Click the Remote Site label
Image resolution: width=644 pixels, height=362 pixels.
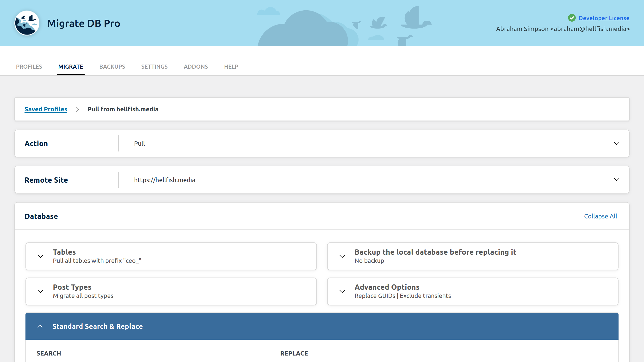click(x=46, y=180)
